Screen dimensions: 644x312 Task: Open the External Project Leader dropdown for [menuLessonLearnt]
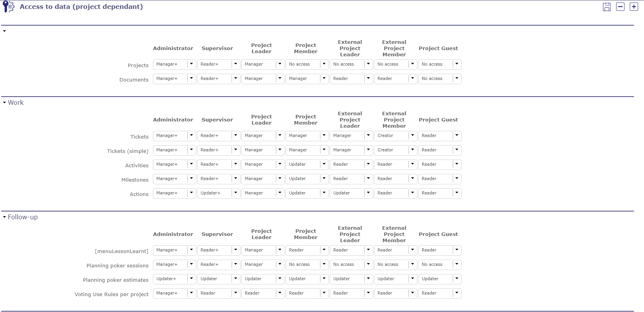(x=368, y=250)
